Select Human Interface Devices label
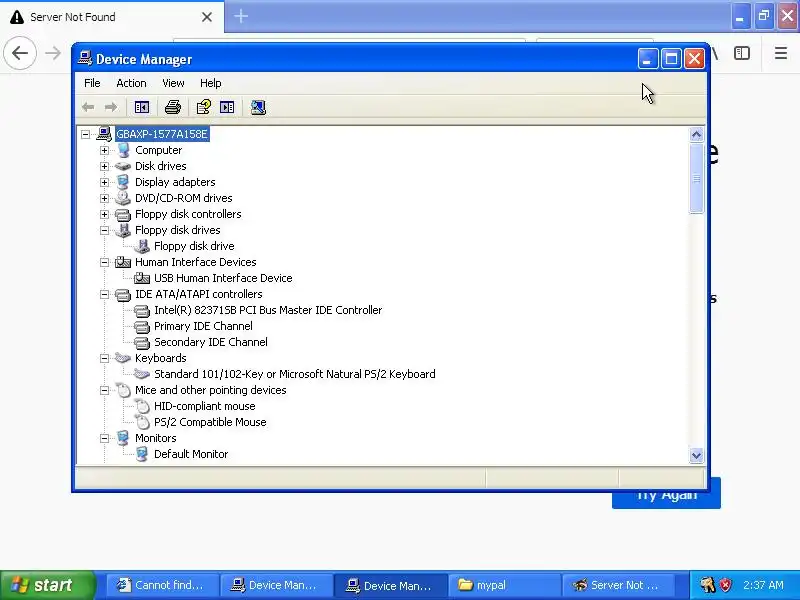This screenshot has width=800, height=600. [x=195, y=262]
